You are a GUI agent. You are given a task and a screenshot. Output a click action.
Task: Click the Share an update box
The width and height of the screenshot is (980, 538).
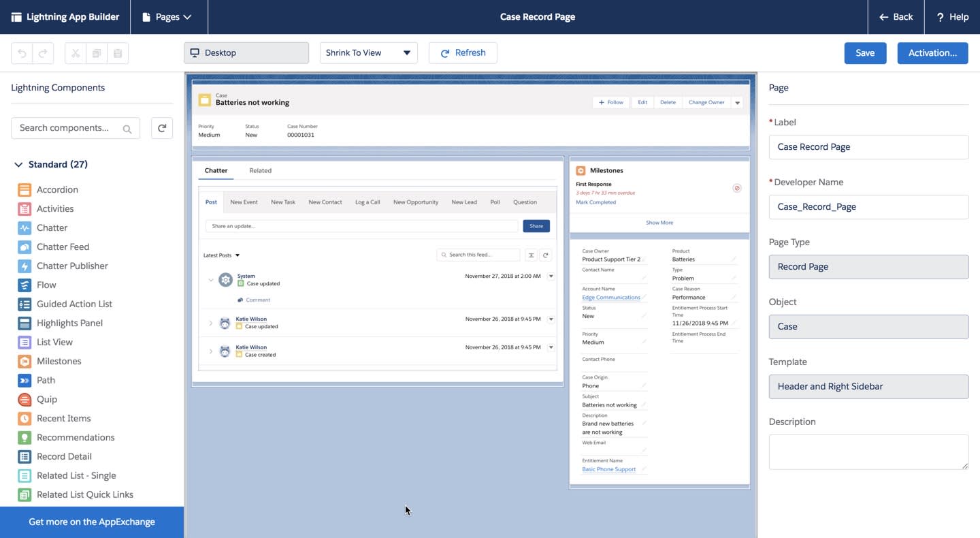(361, 226)
